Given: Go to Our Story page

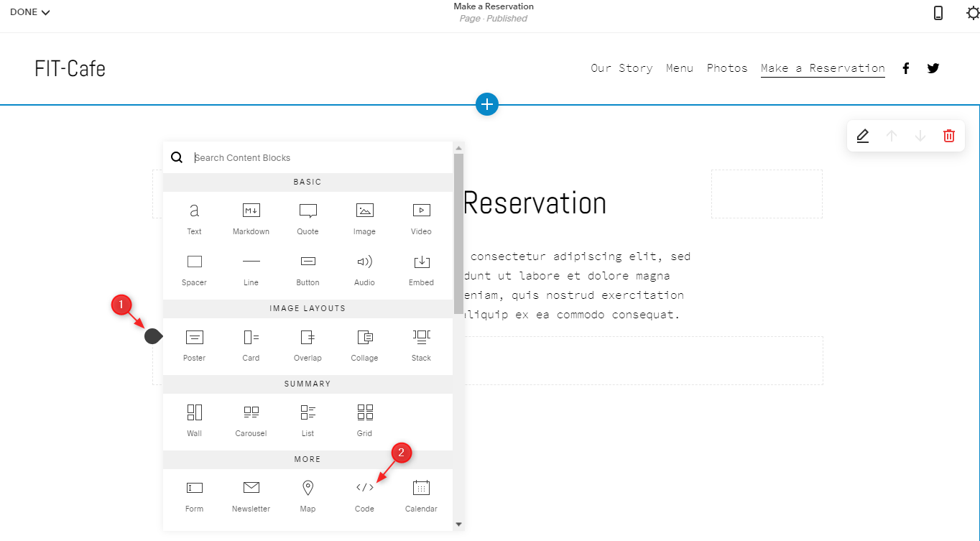Looking at the screenshot, I should click(621, 68).
